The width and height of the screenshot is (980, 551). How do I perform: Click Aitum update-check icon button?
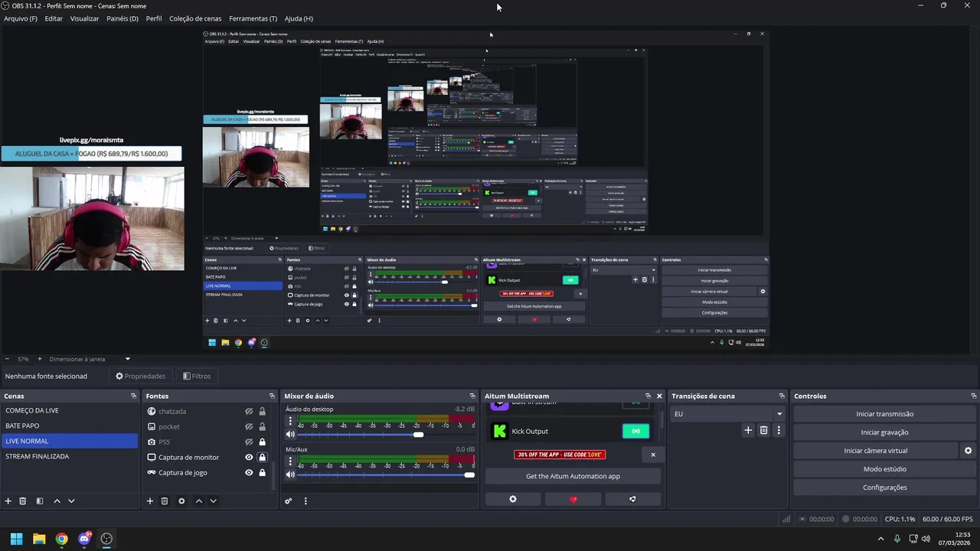point(632,499)
